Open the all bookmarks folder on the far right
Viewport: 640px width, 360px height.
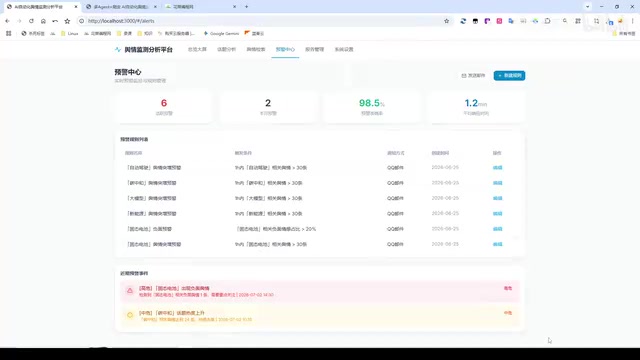[x=624, y=33]
